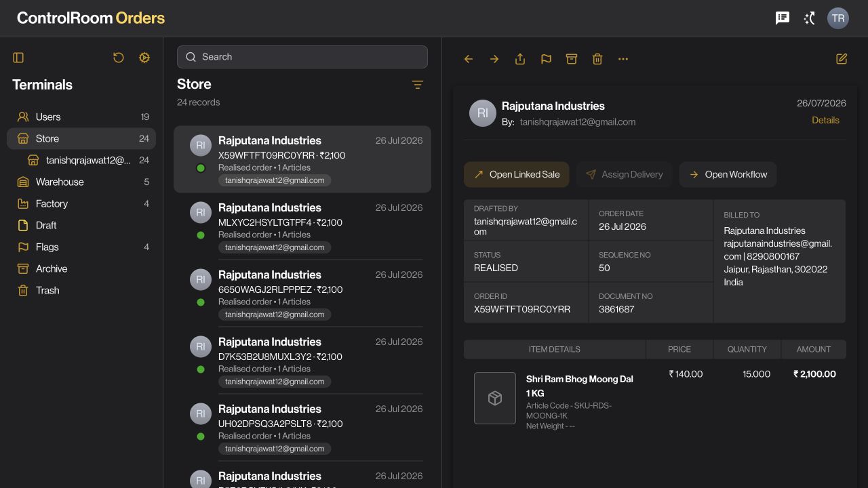Click the RI avatar in order detail header
The image size is (868, 488).
pos(483,113)
